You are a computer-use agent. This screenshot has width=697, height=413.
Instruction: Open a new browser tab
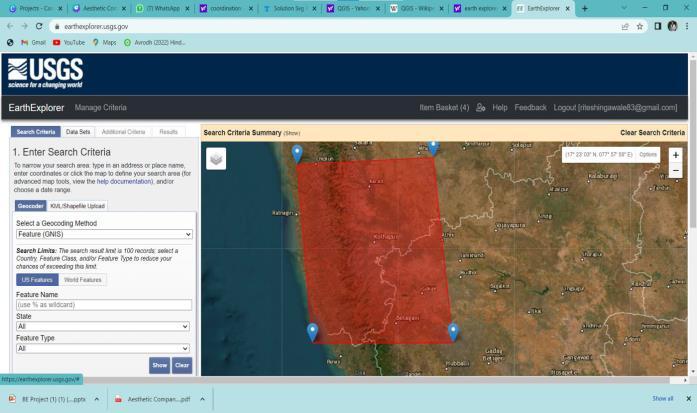point(585,8)
